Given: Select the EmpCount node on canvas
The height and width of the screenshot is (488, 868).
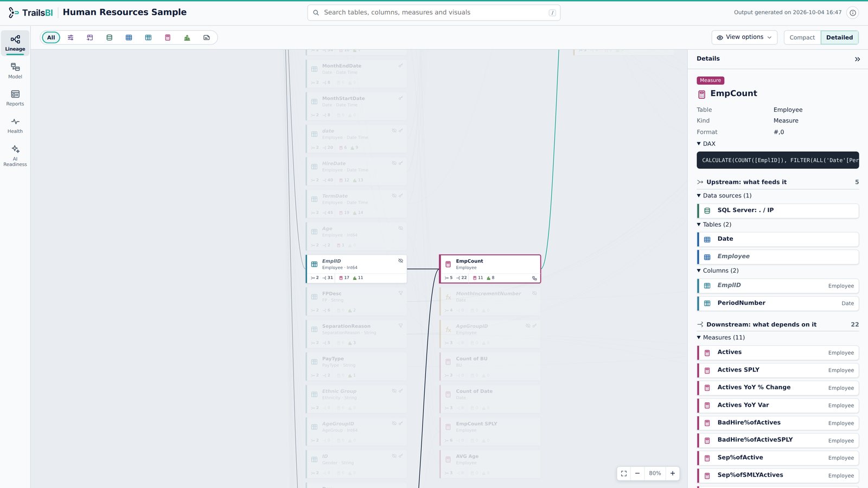Looking at the screenshot, I should click(490, 269).
